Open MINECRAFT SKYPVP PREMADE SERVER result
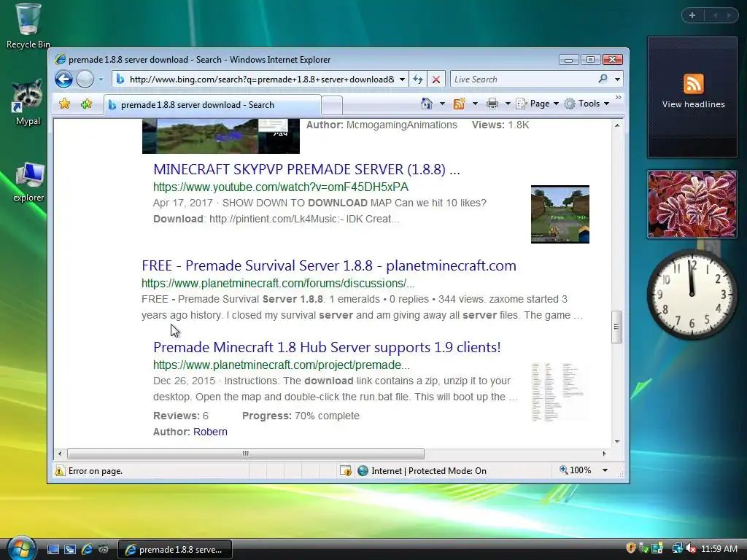This screenshot has height=560, width=747. (307, 169)
